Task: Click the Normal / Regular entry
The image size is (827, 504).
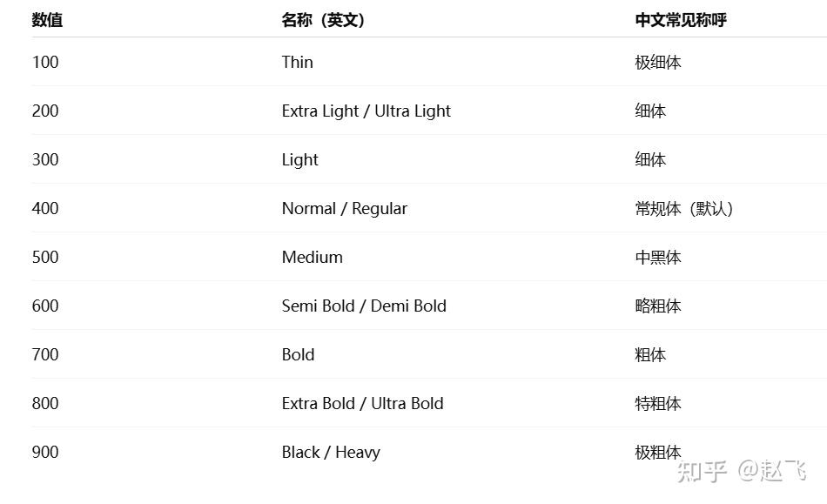Action: pyautogui.click(x=344, y=208)
